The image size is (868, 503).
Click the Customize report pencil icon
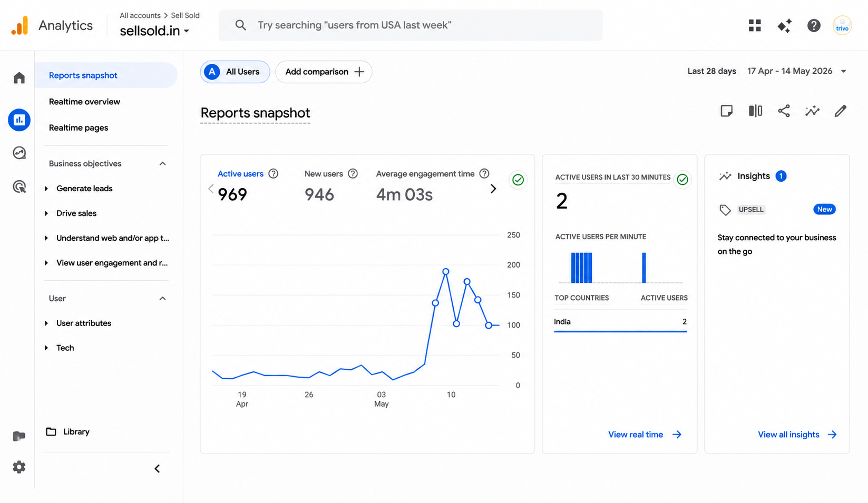click(841, 111)
